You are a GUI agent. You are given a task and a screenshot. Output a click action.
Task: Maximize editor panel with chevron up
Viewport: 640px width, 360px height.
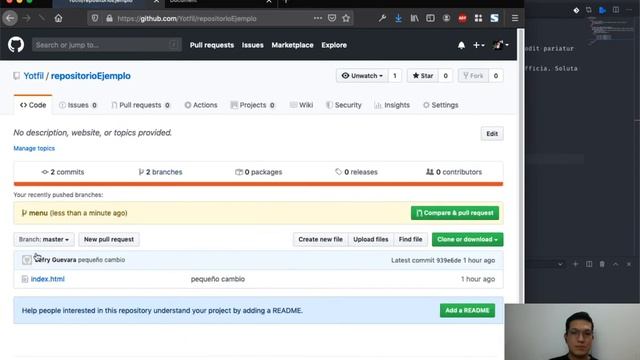point(616,264)
